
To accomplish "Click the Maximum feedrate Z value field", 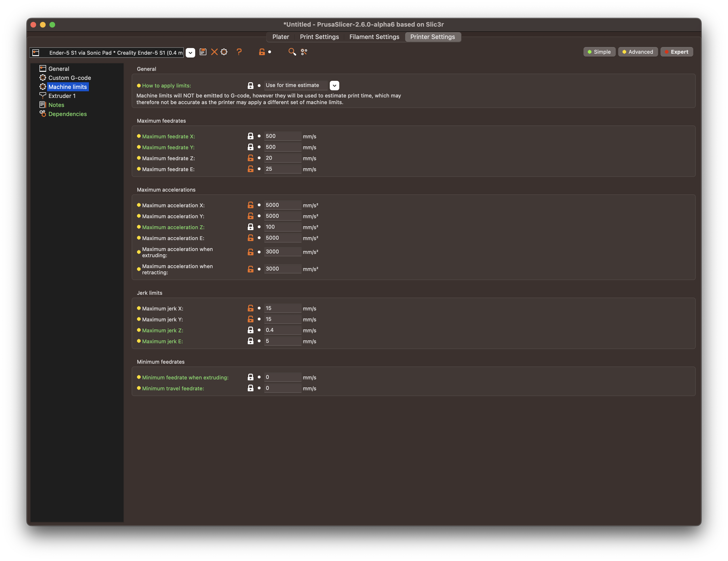I will click(x=283, y=158).
